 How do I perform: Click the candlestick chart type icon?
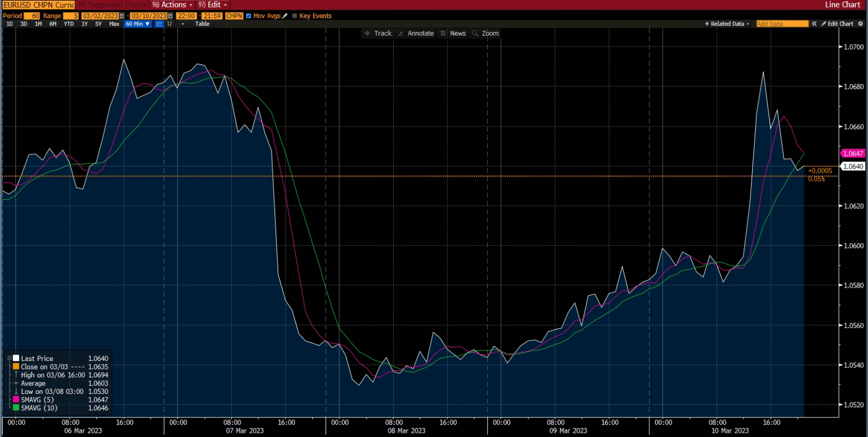pos(170,24)
